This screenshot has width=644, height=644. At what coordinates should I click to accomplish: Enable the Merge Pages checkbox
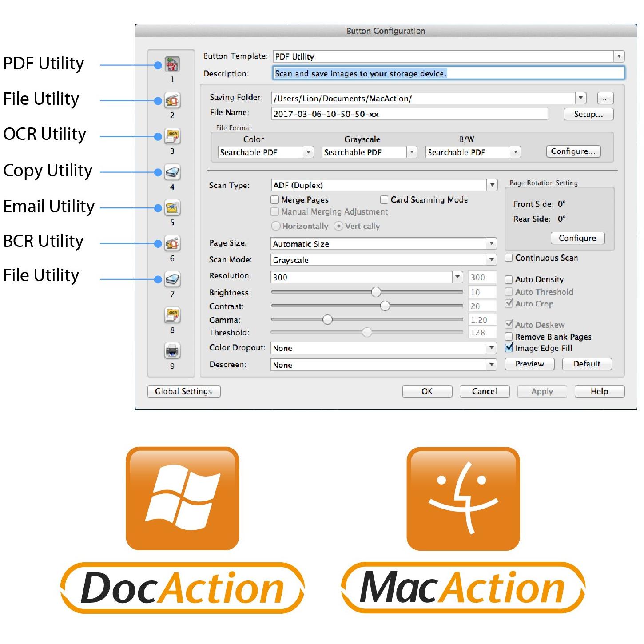pos(275,200)
